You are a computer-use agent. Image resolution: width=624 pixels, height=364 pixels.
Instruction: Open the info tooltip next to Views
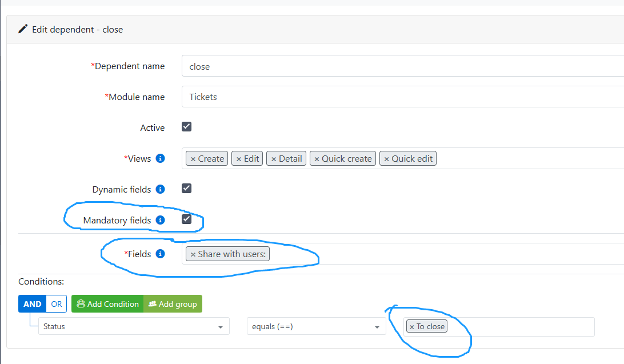pos(161,159)
